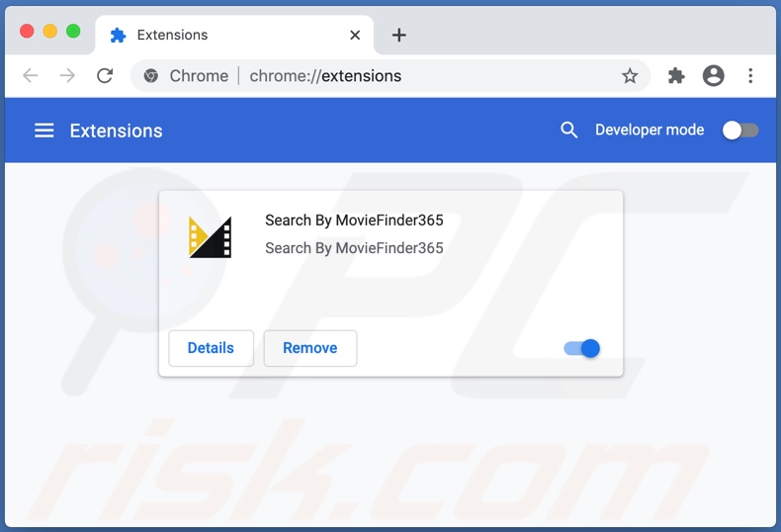Open Details for Search By MovieFinder365
Viewport: 781px width, 532px height.
click(211, 348)
